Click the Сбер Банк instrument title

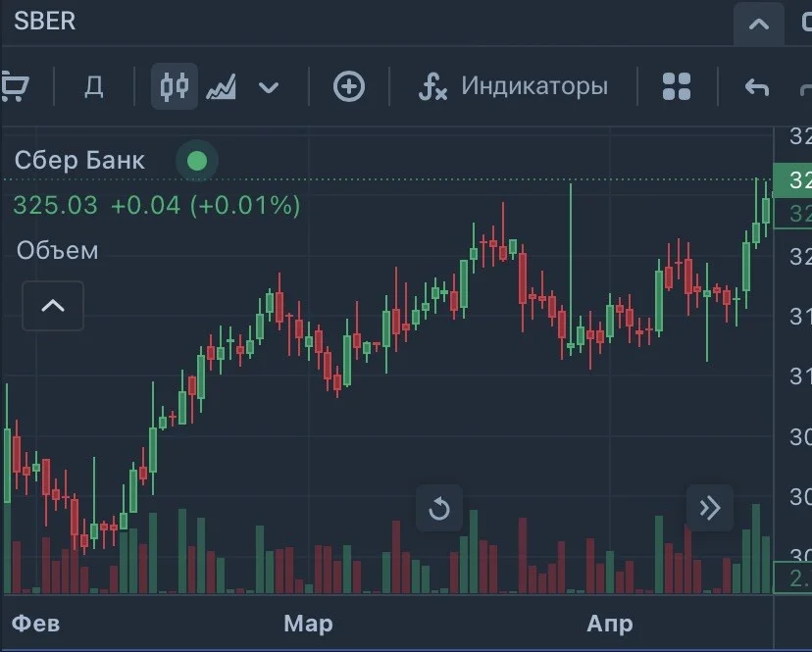tap(79, 160)
